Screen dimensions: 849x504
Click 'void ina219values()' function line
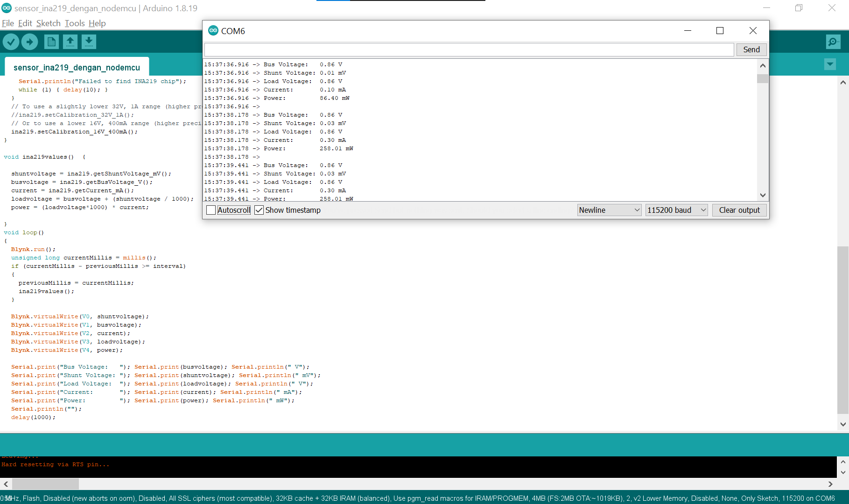(45, 157)
